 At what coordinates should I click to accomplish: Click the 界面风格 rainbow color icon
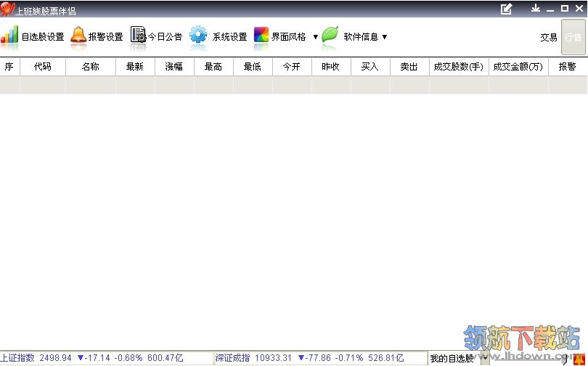[261, 35]
